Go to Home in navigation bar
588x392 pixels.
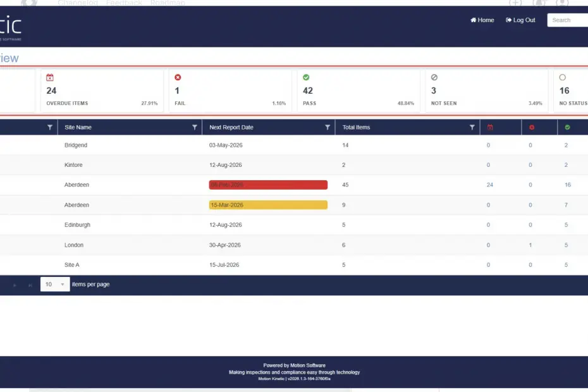pos(482,20)
